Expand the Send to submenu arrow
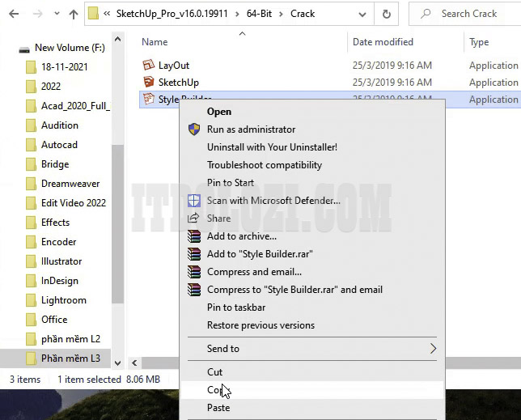The image size is (521, 420). (x=433, y=349)
